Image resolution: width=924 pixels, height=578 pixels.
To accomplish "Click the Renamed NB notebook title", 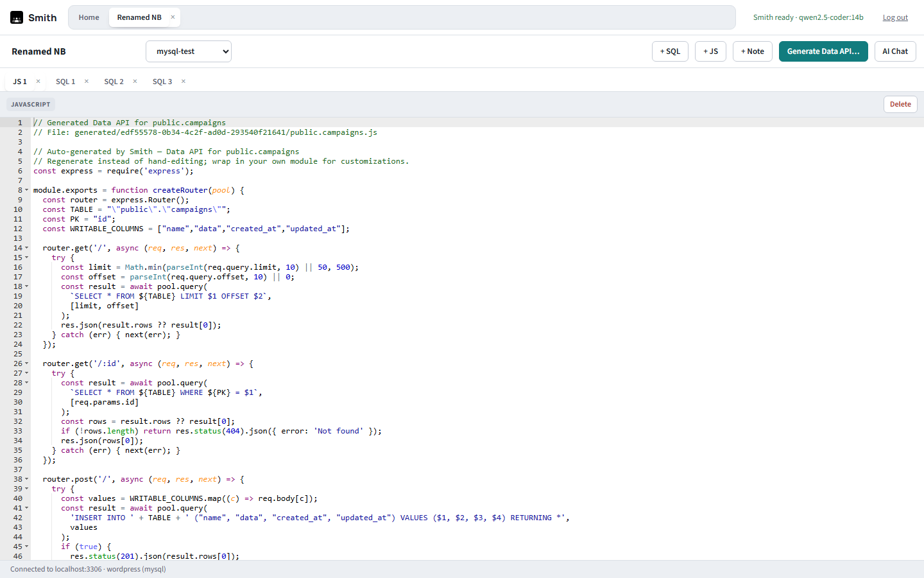I will click(x=38, y=51).
